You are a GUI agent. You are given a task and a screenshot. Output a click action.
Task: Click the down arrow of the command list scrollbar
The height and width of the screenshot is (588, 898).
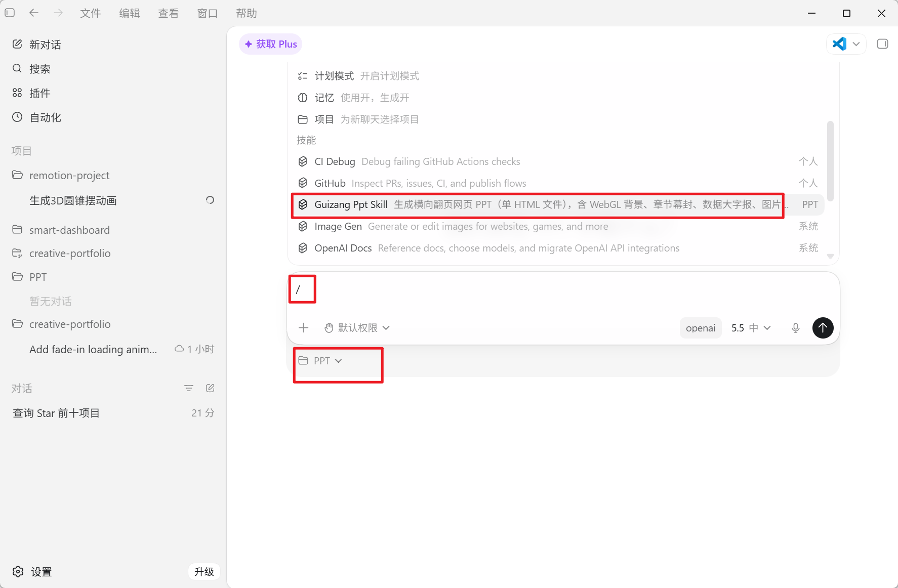pos(830,257)
